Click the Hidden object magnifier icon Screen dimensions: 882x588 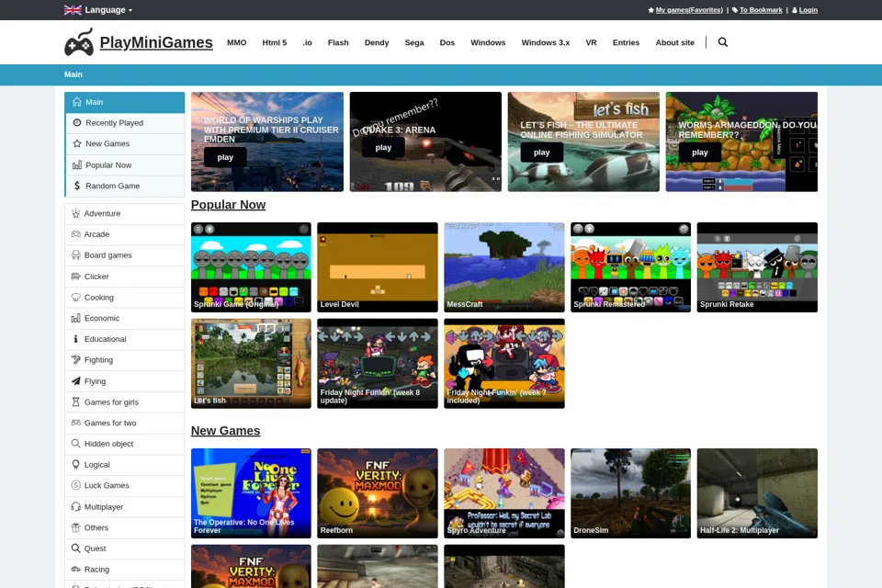click(76, 444)
